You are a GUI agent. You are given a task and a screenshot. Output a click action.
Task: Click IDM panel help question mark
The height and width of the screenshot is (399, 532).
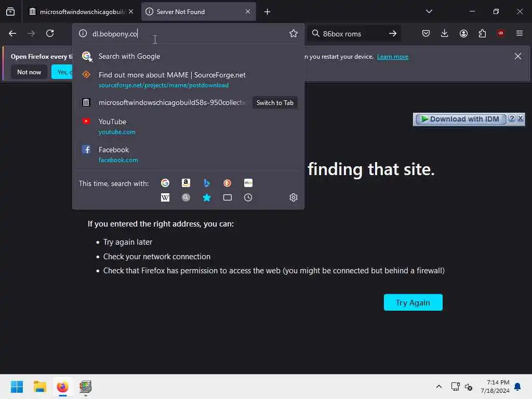point(512,118)
